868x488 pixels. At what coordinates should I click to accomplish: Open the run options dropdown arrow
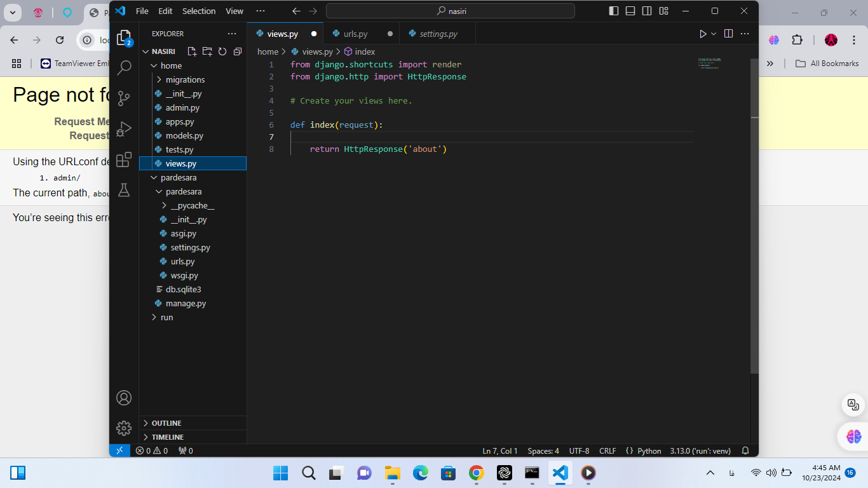click(x=714, y=34)
